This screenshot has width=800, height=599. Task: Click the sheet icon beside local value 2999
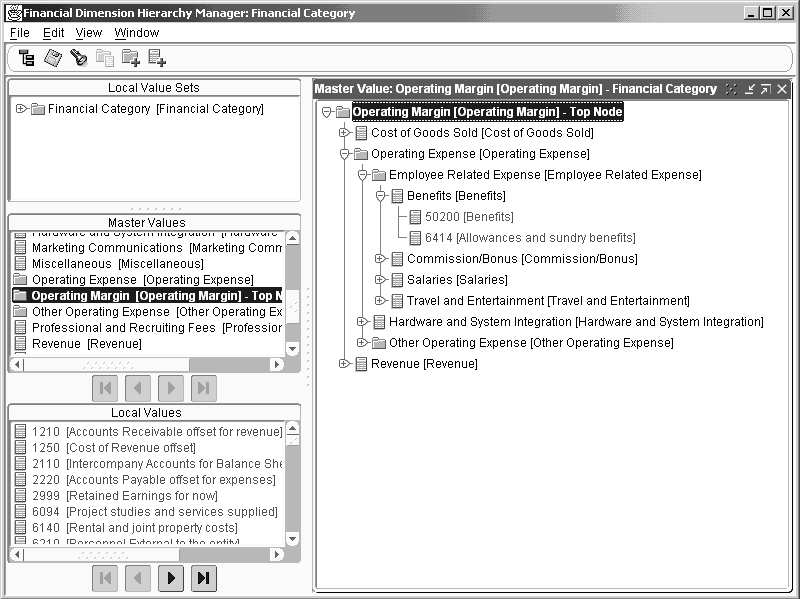click(20, 495)
